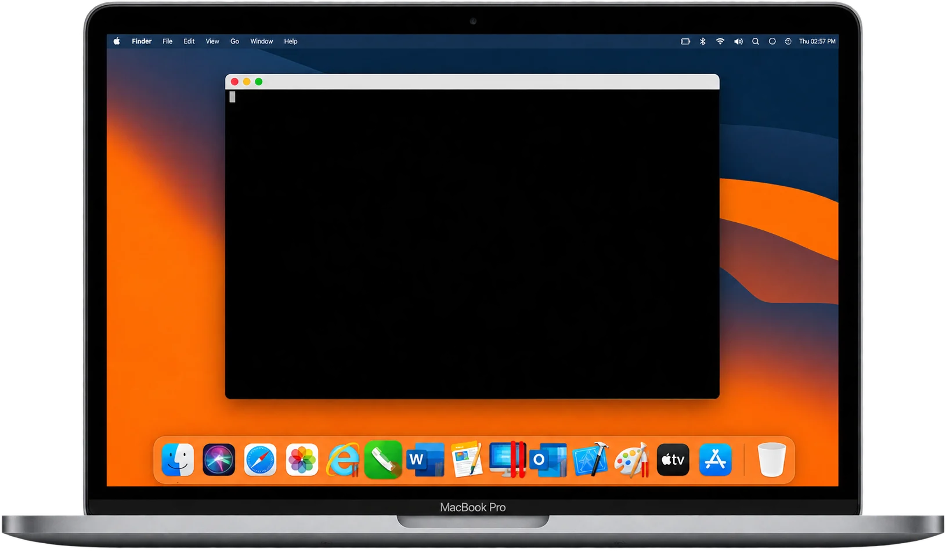This screenshot has width=946, height=560.
Task: Open Wi-Fi status in menu bar
Action: click(x=720, y=41)
